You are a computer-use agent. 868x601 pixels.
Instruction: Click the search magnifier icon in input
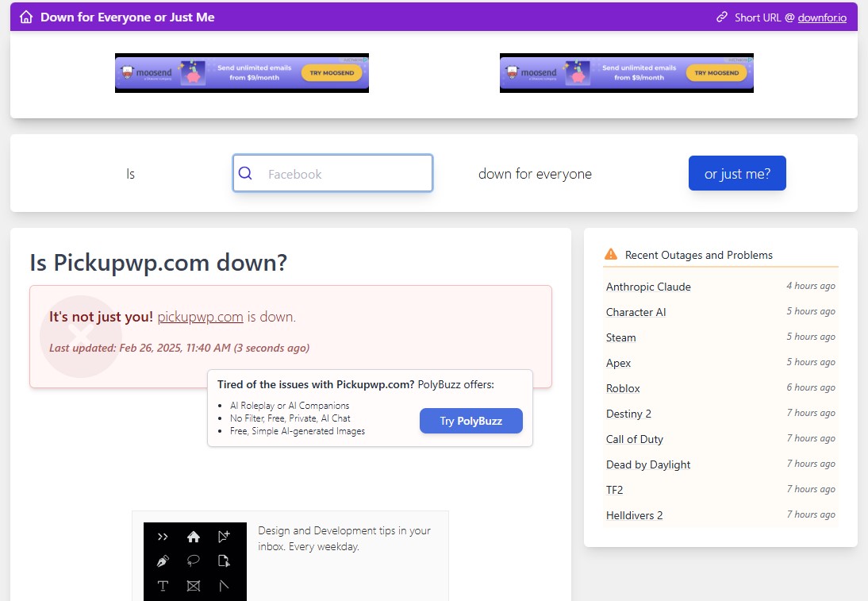point(245,173)
